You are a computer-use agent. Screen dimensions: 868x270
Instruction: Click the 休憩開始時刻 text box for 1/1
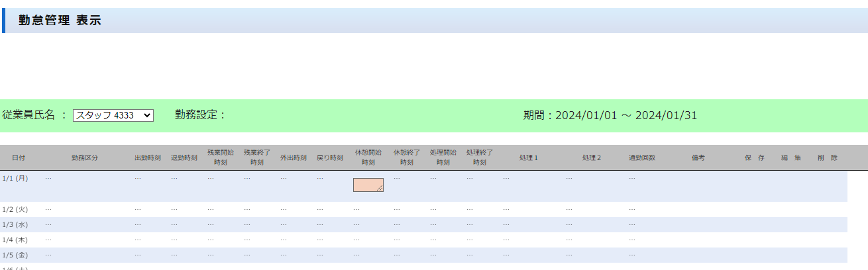[x=367, y=185]
